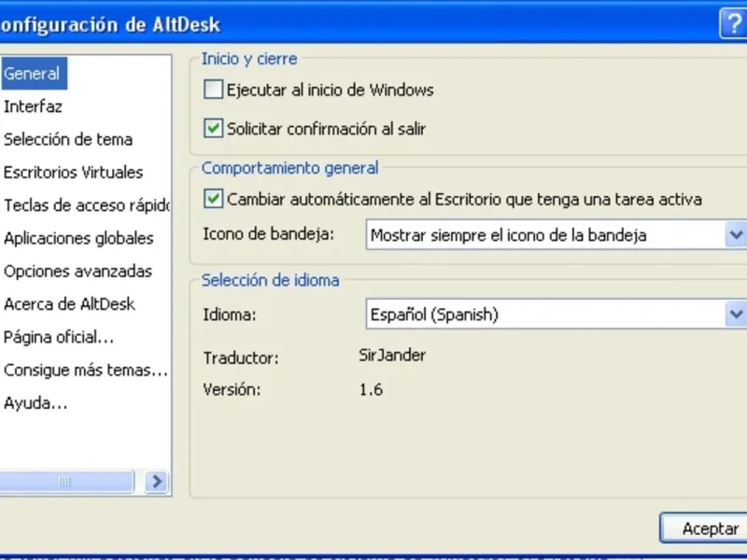Open Escritorios Virtuales category
This screenshot has height=560, width=747.
coord(73,173)
